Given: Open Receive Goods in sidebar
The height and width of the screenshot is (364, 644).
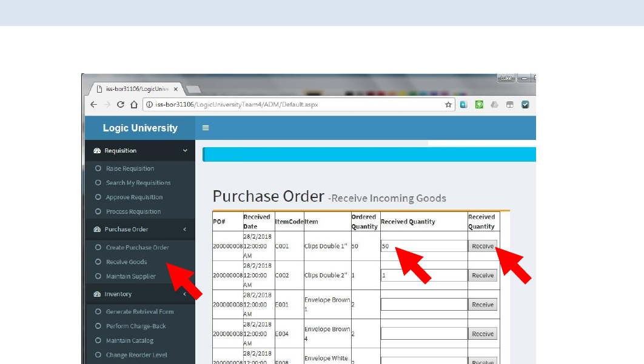Looking at the screenshot, I should (x=126, y=262).
